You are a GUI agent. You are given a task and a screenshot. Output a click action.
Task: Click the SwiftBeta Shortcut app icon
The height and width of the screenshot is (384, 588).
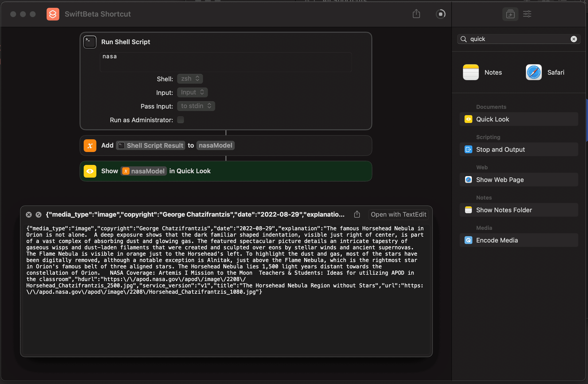(53, 14)
